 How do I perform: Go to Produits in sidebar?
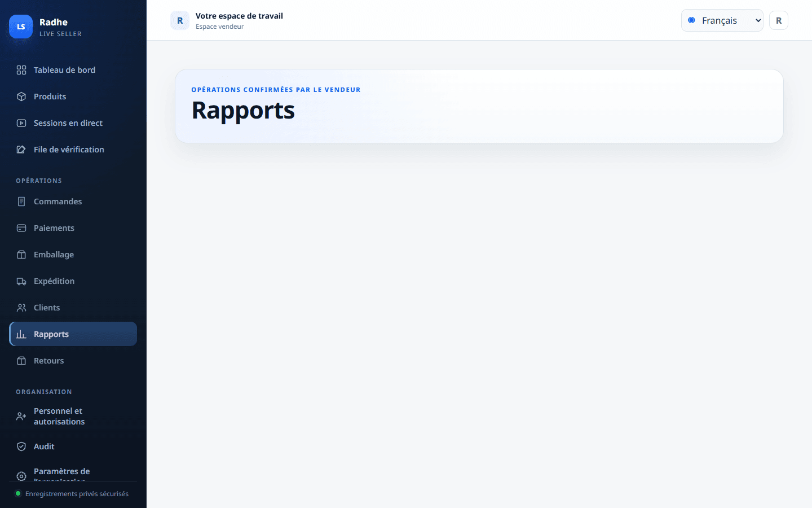click(73, 97)
